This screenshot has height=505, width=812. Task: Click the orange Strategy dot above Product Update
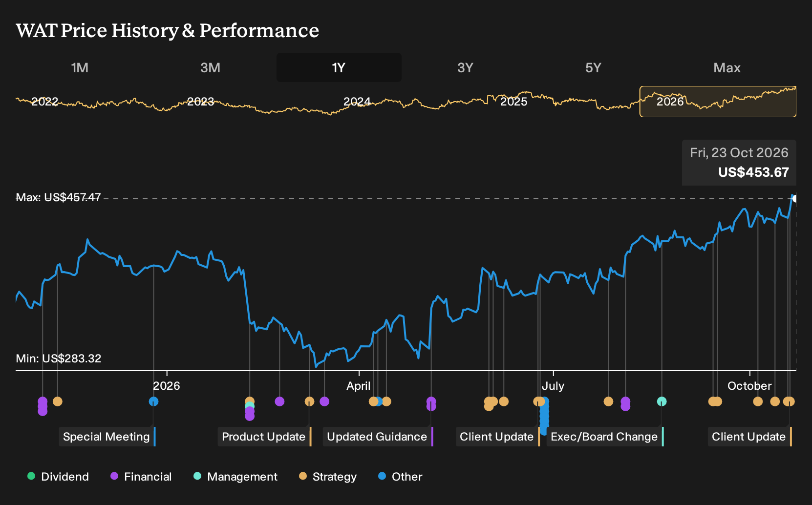(x=309, y=401)
